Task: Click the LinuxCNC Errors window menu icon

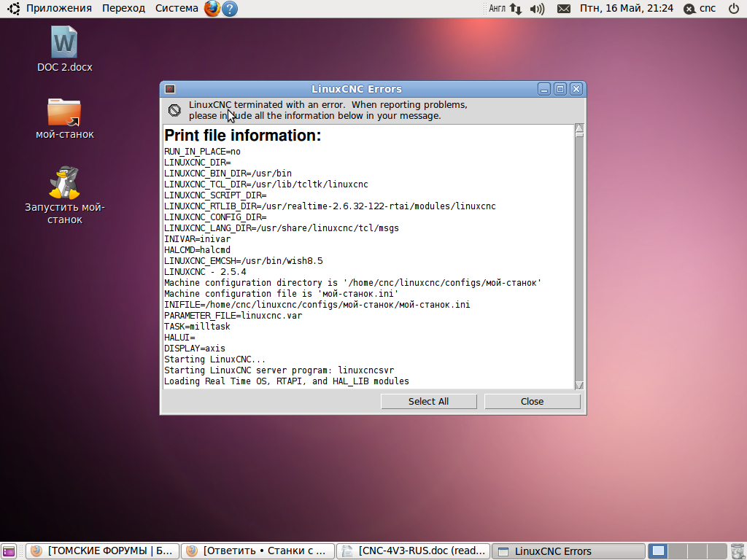Action: (170, 89)
